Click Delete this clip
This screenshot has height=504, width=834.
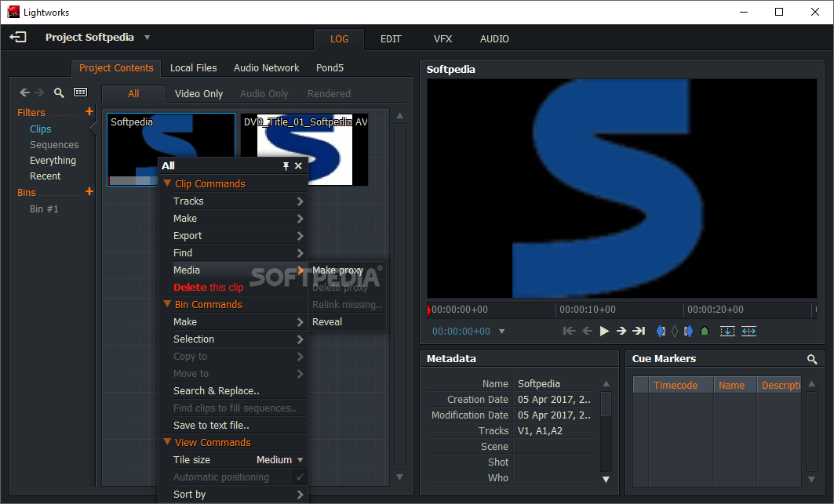point(208,287)
